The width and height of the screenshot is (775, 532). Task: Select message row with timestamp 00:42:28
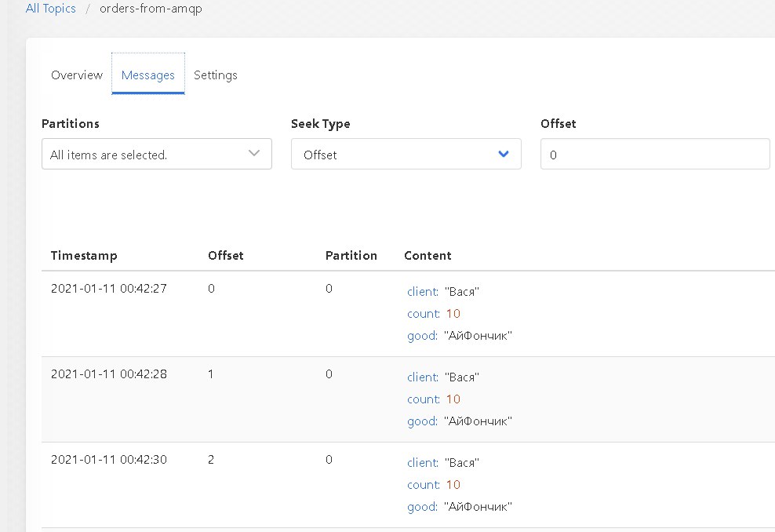tap(408, 399)
